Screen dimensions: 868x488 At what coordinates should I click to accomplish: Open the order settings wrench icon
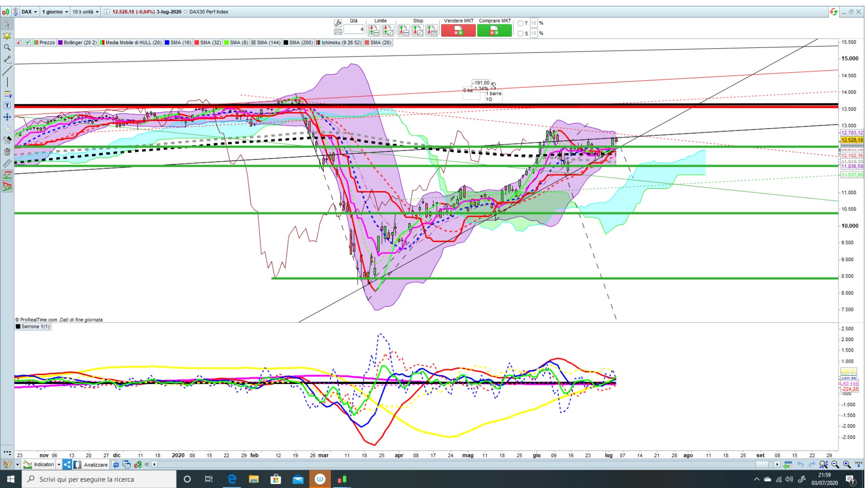(x=338, y=23)
